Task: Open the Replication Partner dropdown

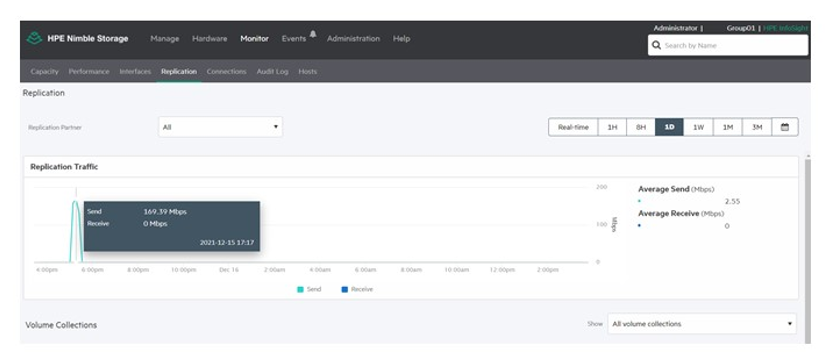Action: click(220, 127)
